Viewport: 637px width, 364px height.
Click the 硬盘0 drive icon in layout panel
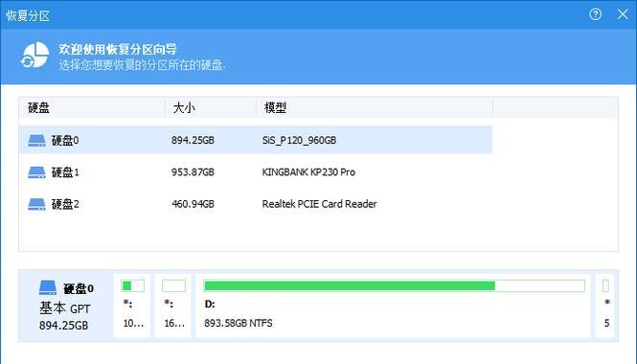[x=48, y=287]
